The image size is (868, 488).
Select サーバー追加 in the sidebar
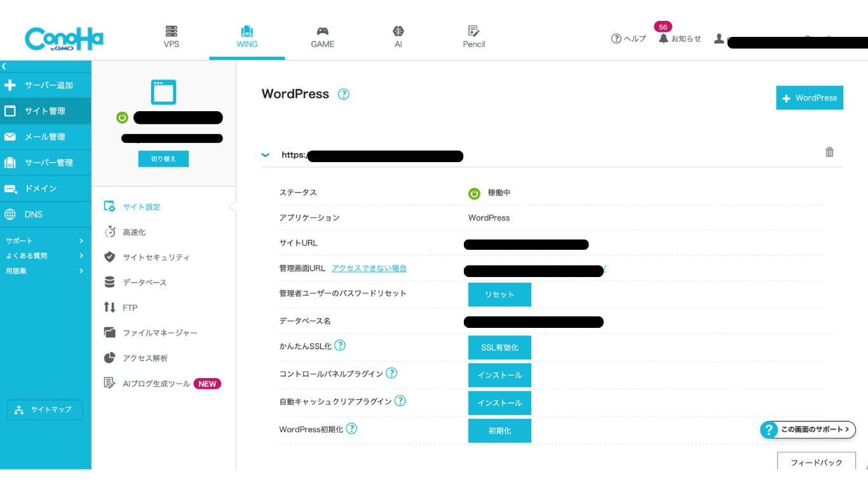click(46, 85)
